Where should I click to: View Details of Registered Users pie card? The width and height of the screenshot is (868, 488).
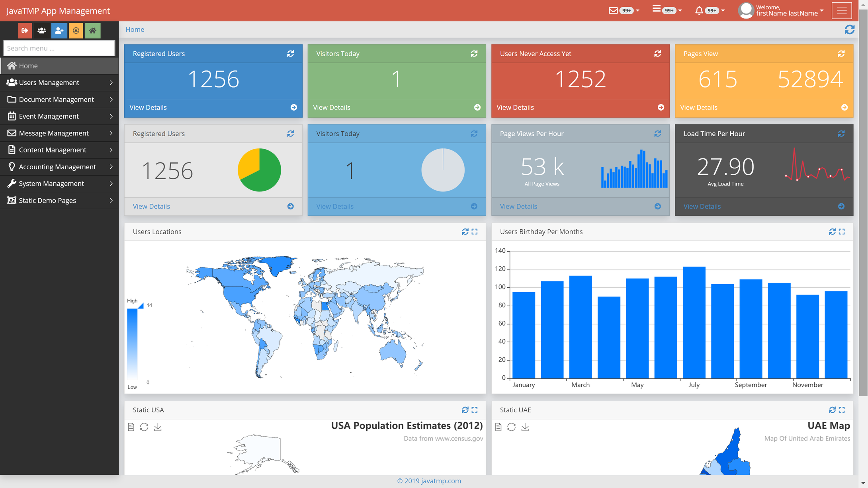coord(151,206)
